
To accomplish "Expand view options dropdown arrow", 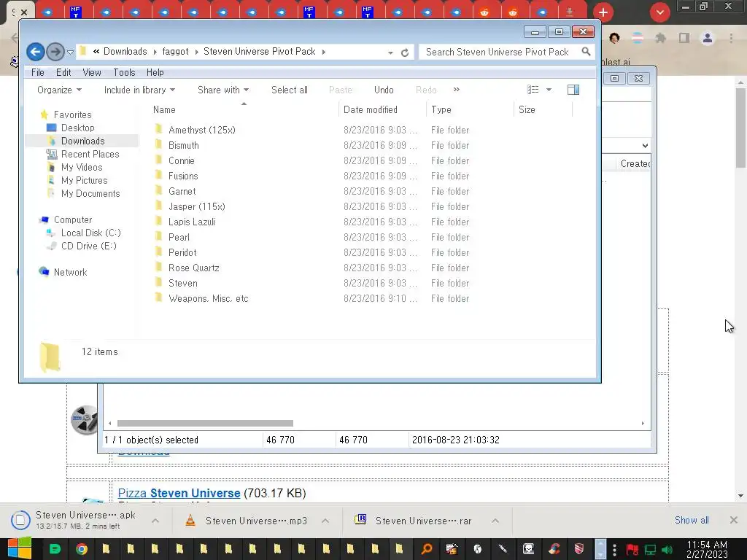I will [x=549, y=90].
